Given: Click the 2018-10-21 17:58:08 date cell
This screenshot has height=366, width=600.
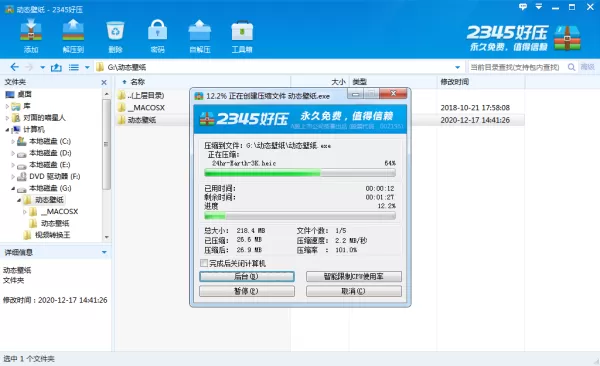Looking at the screenshot, I should pos(475,108).
